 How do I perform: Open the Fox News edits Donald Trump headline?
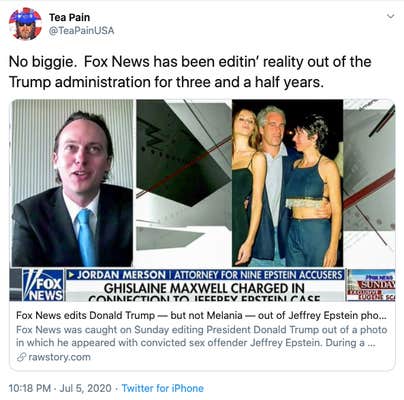coord(201,315)
